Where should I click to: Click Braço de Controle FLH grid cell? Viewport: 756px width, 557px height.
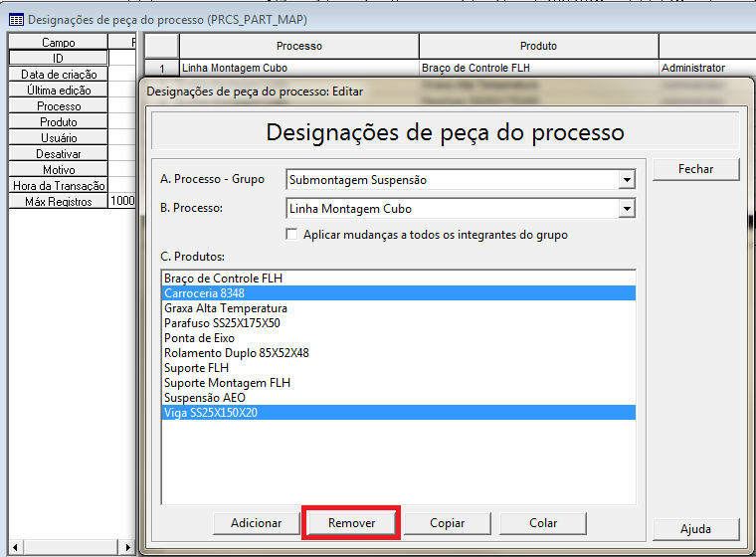point(538,68)
